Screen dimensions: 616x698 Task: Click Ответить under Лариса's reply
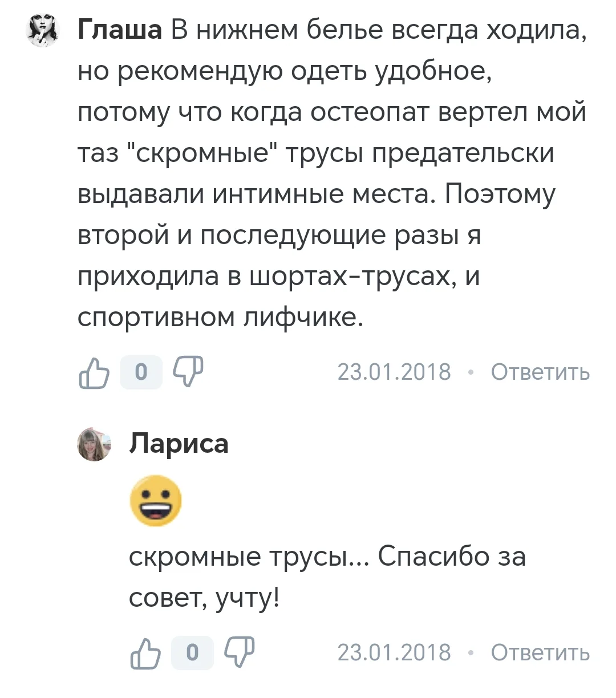538,651
